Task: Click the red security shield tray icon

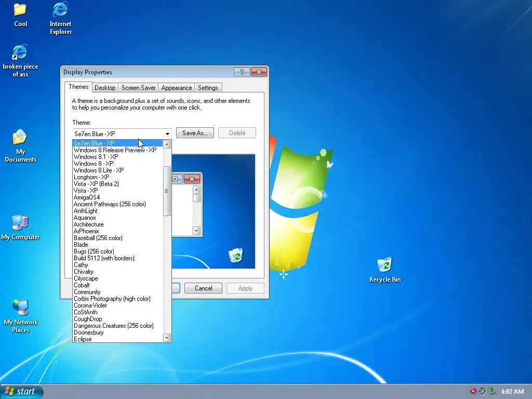Action: (473, 391)
